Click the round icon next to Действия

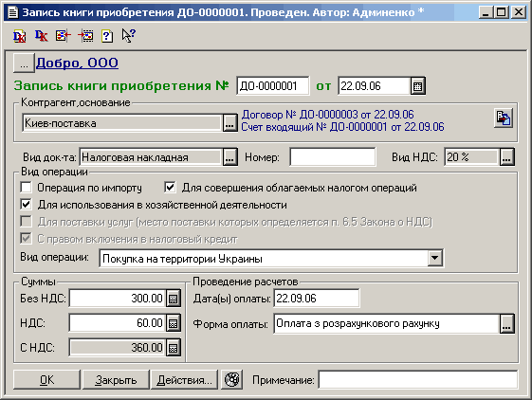click(231, 379)
